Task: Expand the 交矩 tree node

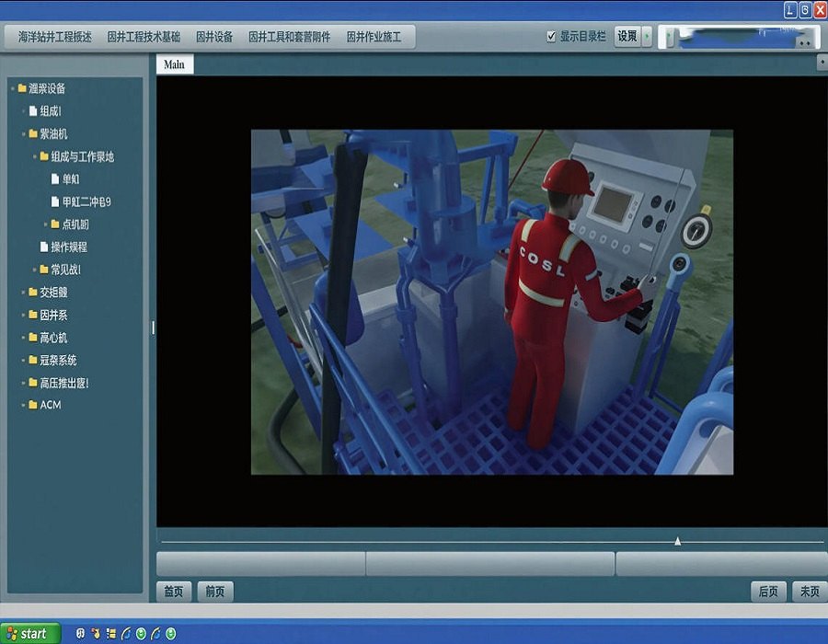Action: tap(23, 293)
